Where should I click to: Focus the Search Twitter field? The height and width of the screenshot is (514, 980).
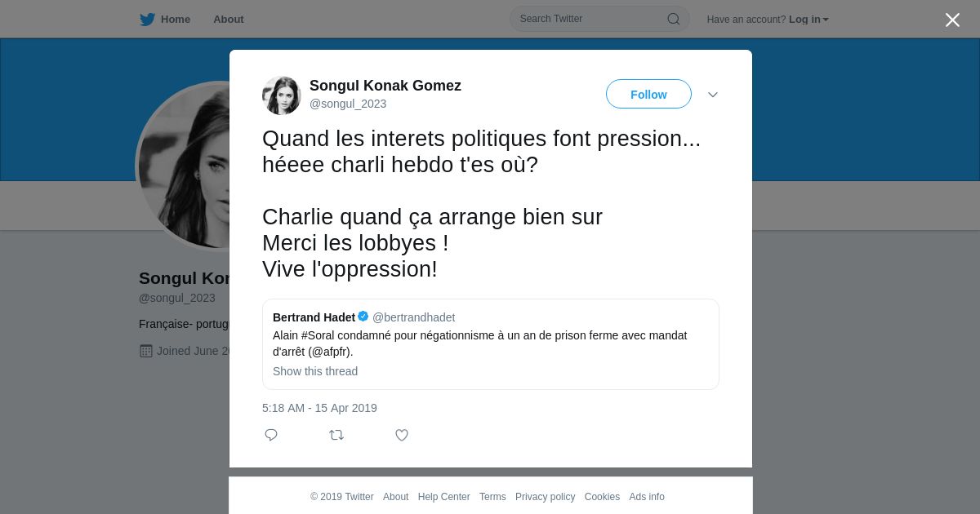(x=588, y=19)
